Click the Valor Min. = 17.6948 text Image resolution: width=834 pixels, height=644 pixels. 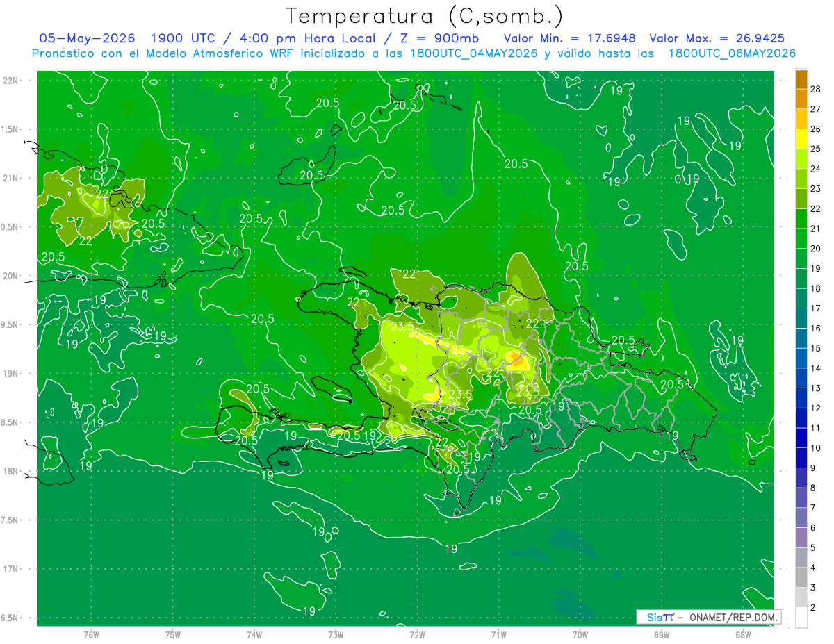(x=570, y=38)
